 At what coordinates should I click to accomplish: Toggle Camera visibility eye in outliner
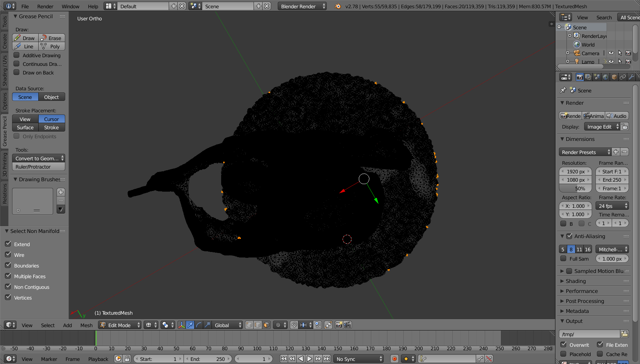[611, 53]
